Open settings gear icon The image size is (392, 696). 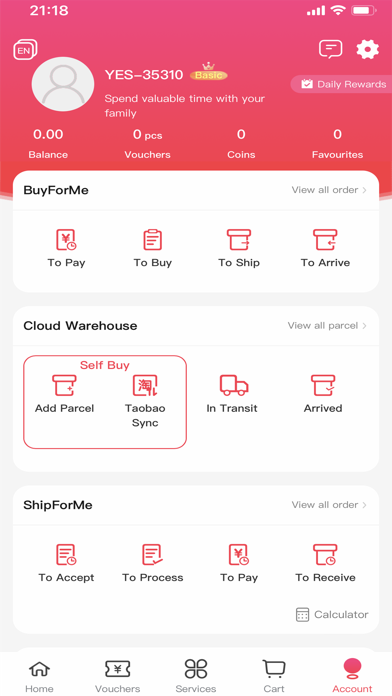(368, 49)
